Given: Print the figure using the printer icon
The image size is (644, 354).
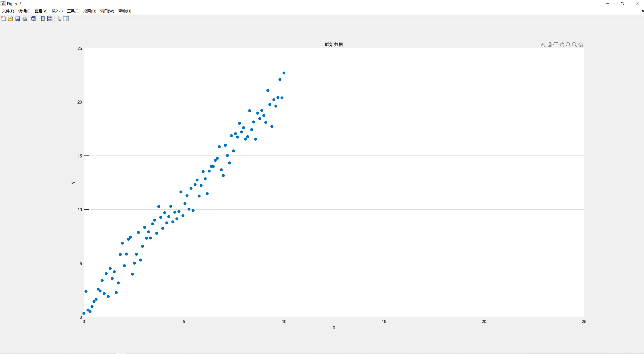Looking at the screenshot, I should (25, 19).
